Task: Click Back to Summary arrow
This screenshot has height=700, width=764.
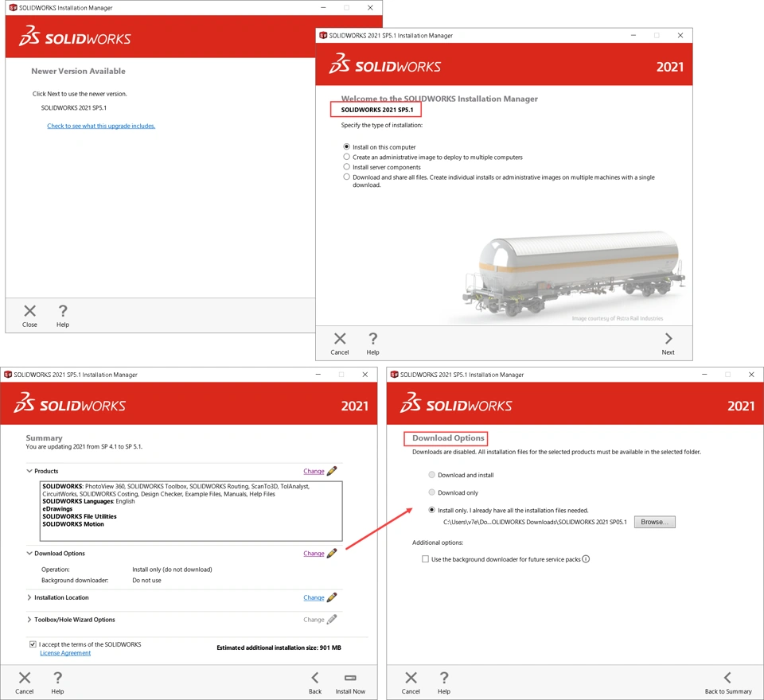Action: pyautogui.click(x=728, y=682)
